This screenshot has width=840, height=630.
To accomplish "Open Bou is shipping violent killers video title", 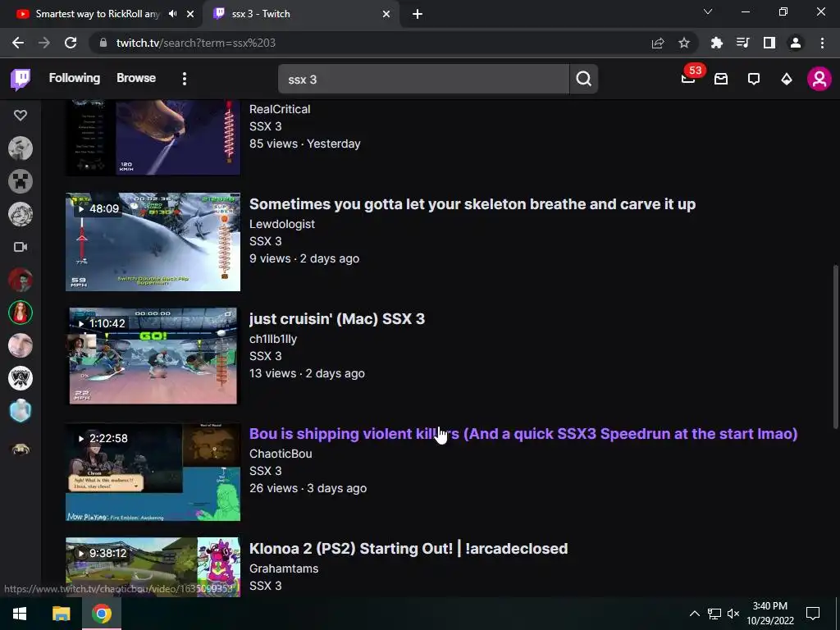I will [523, 433].
